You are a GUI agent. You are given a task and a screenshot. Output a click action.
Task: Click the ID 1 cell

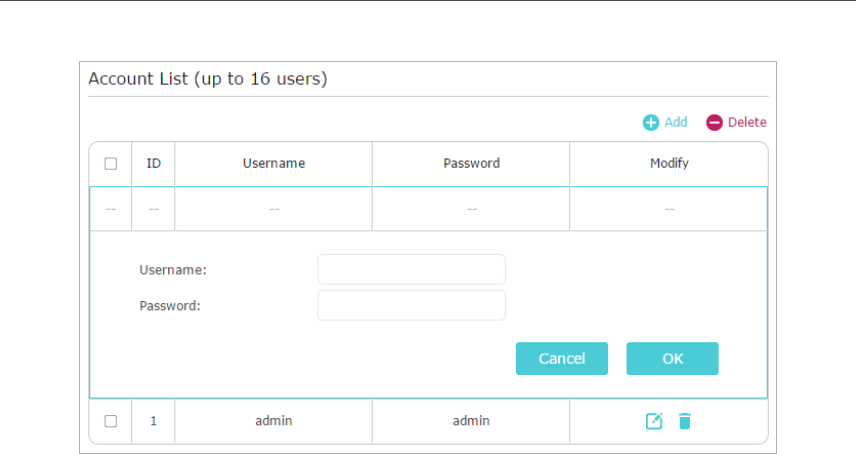(153, 421)
